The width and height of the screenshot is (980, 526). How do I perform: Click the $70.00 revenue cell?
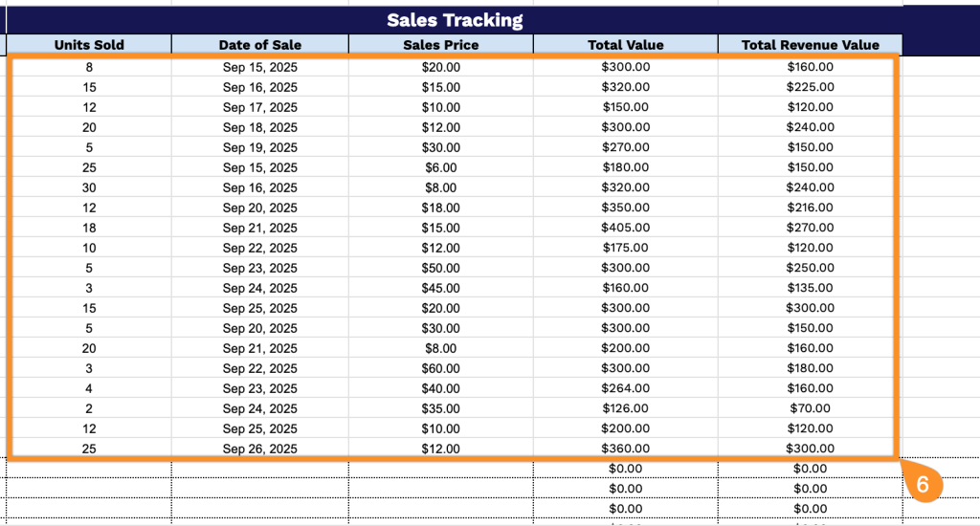pos(810,408)
